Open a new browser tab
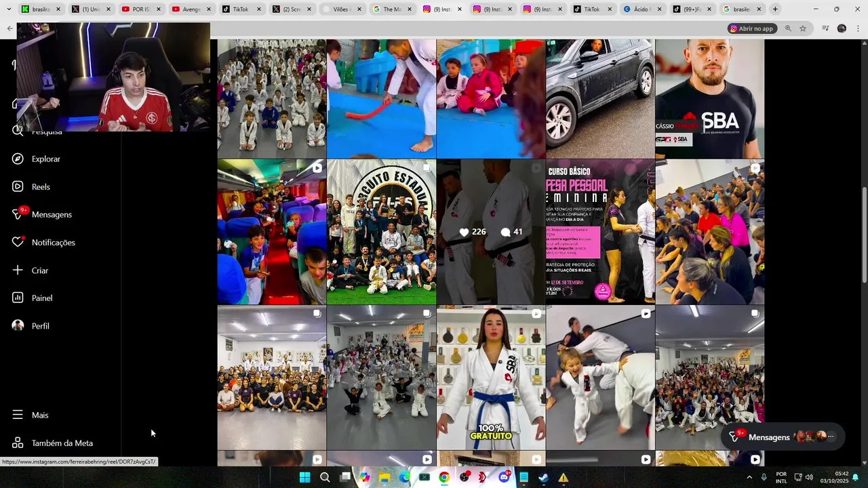The width and height of the screenshot is (868, 488). pyautogui.click(x=775, y=9)
